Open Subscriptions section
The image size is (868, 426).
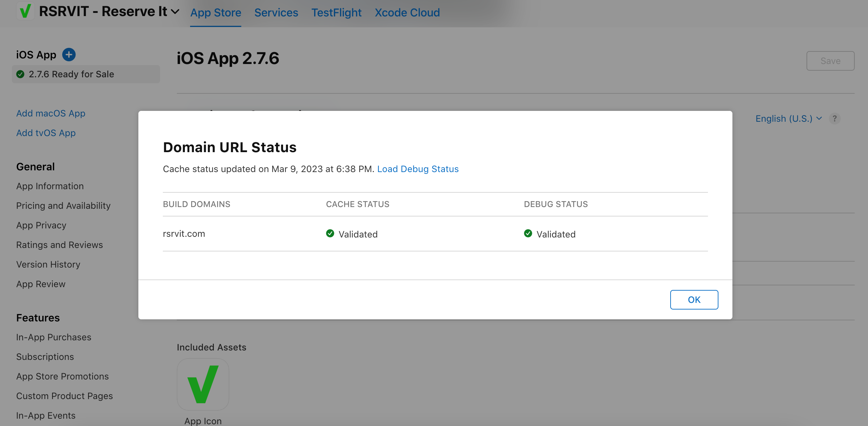pyautogui.click(x=45, y=357)
